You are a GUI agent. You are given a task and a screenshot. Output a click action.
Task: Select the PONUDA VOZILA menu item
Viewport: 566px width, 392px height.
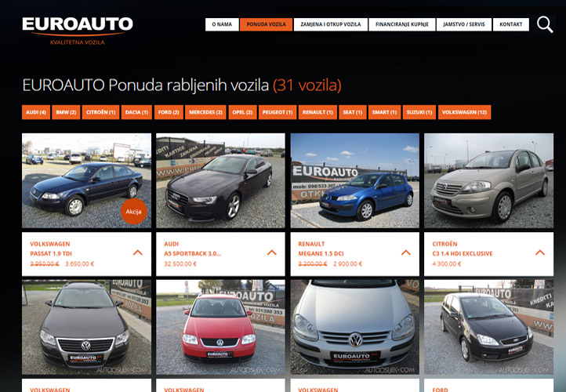pyautogui.click(x=266, y=24)
